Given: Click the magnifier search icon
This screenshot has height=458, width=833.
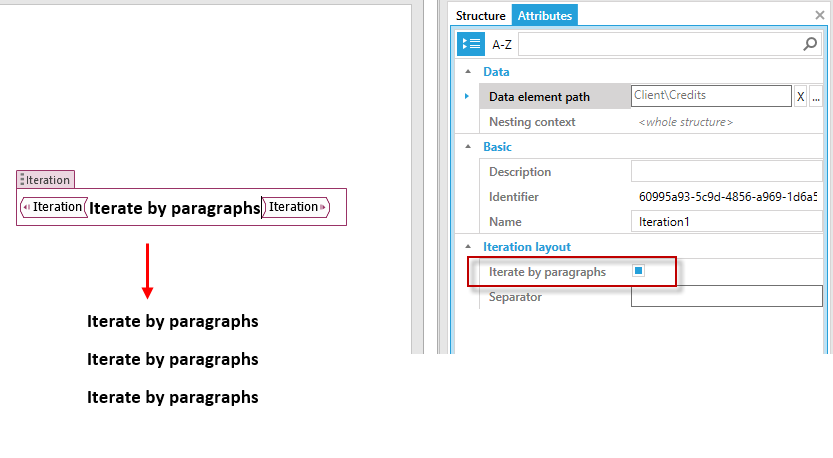Looking at the screenshot, I should point(810,44).
